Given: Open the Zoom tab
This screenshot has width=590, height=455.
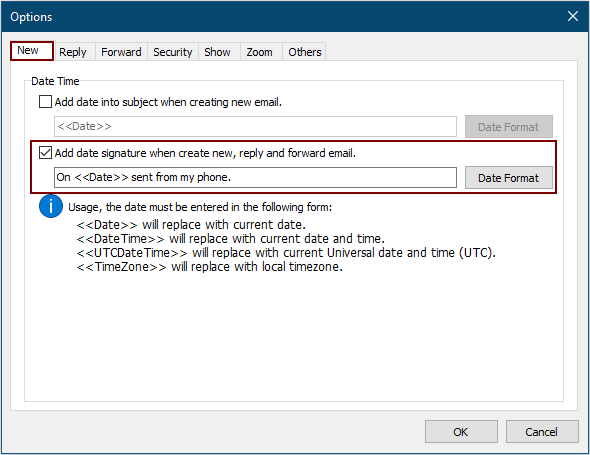Looking at the screenshot, I should (260, 52).
